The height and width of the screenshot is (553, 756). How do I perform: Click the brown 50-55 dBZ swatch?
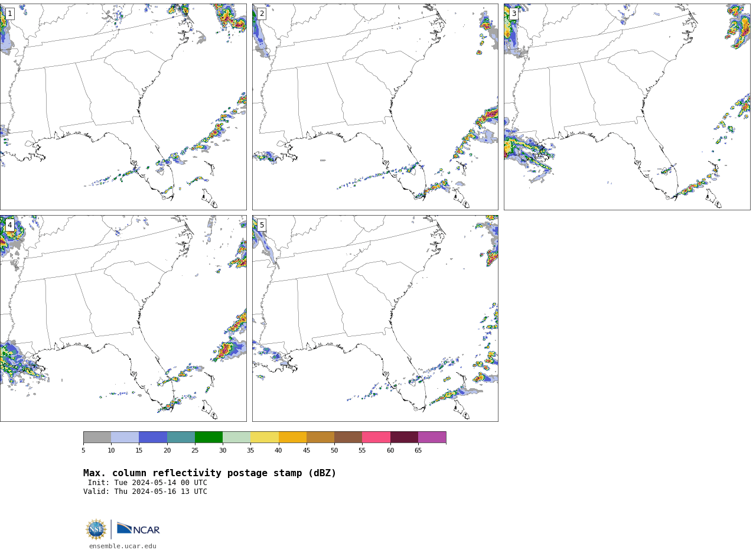click(x=348, y=437)
